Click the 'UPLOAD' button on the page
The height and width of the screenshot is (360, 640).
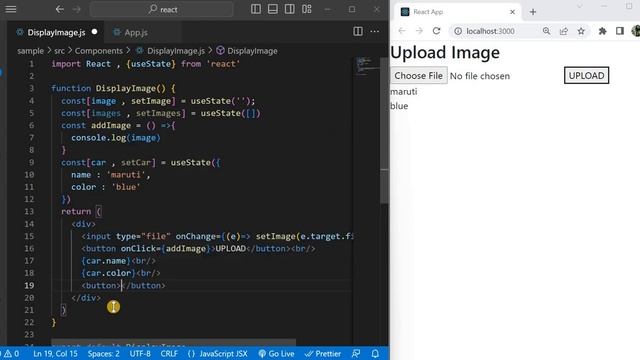(586, 76)
